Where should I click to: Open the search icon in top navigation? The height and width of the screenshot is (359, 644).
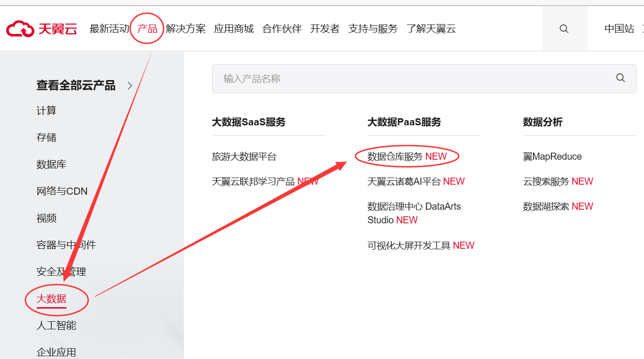click(x=564, y=29)
